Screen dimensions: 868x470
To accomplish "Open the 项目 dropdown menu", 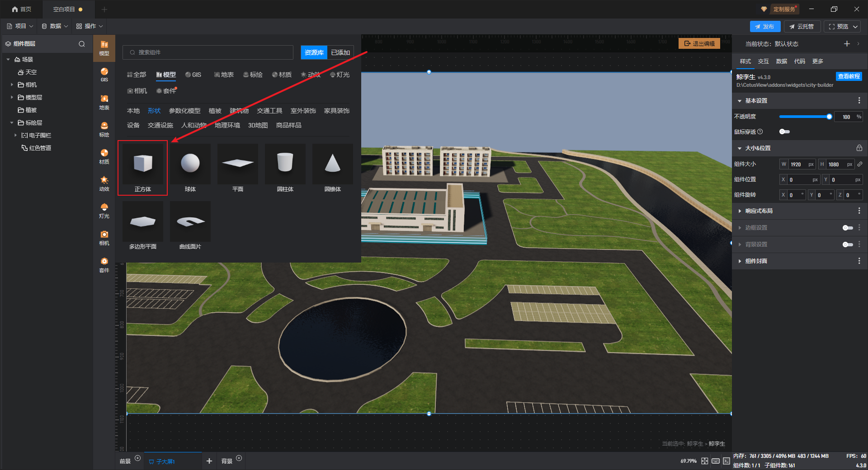I will click(x=20, y=26).
